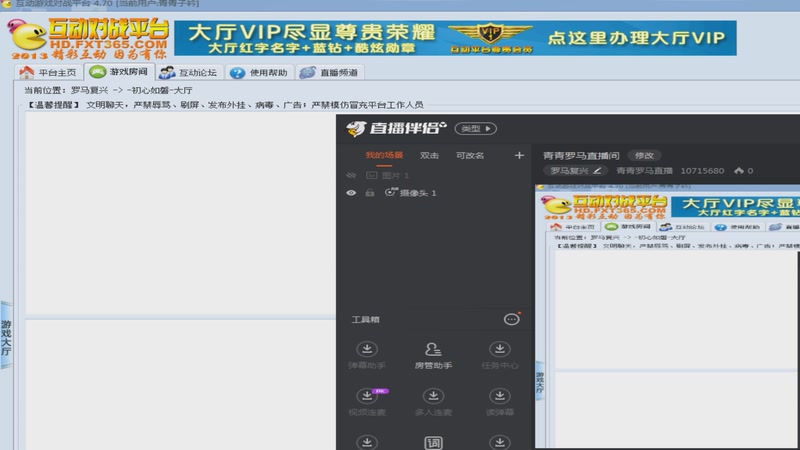This screenshot has width=800, height=450.
Task: Click the 青青罗马直播间 room title
Action: pos(581,156)
